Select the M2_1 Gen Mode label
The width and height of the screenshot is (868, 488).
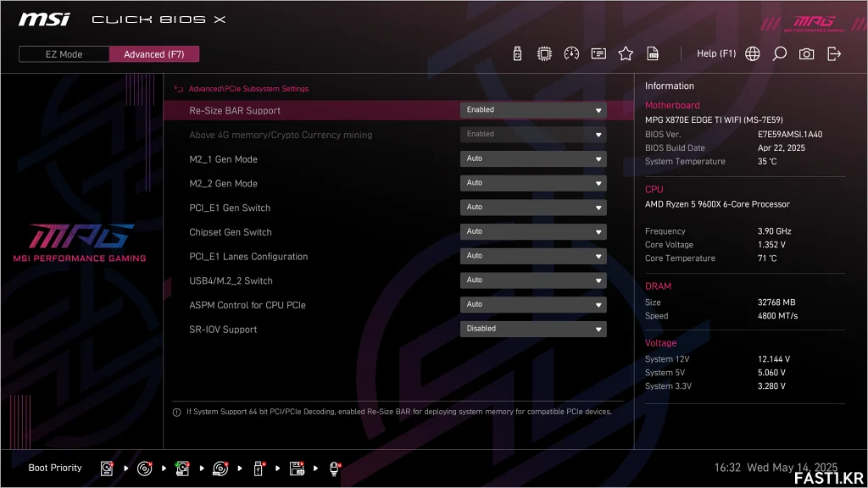(x=223, y=159)
